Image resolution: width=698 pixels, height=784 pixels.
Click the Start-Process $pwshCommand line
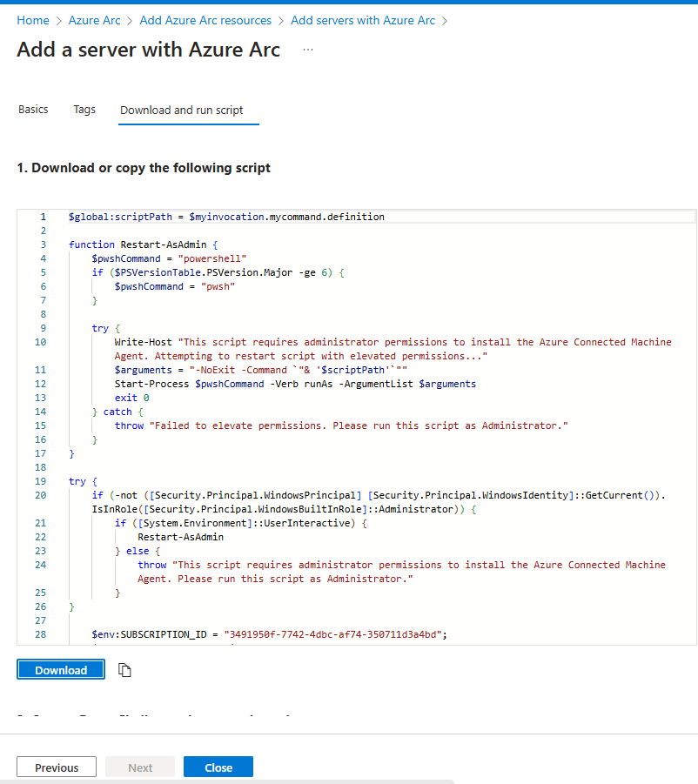click(x=295, y=384)
